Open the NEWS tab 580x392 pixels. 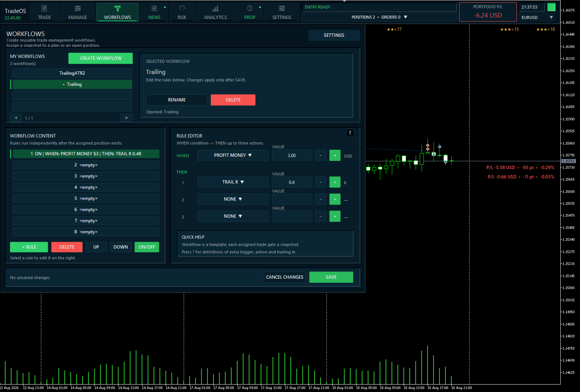click(x=154, y=12)
